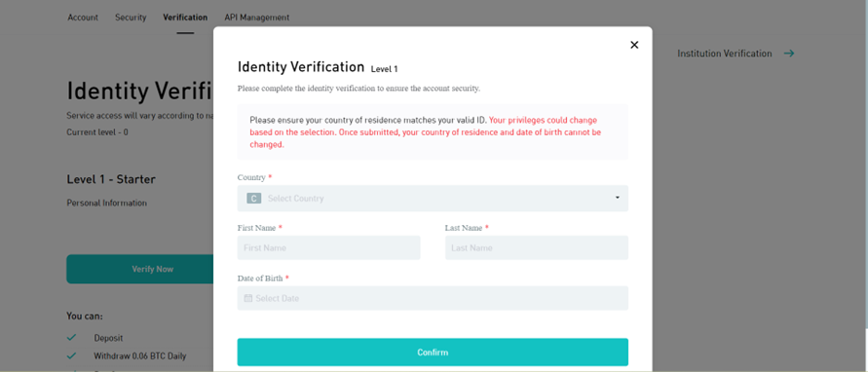Click the arrow beside Institution Verification

pyautogui.click(x=789, y=54)
